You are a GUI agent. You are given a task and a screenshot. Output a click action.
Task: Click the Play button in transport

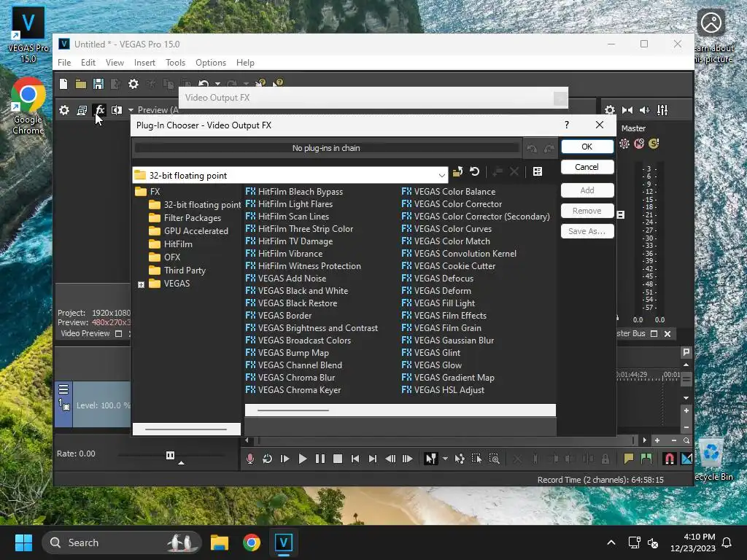tap(303, 459)
